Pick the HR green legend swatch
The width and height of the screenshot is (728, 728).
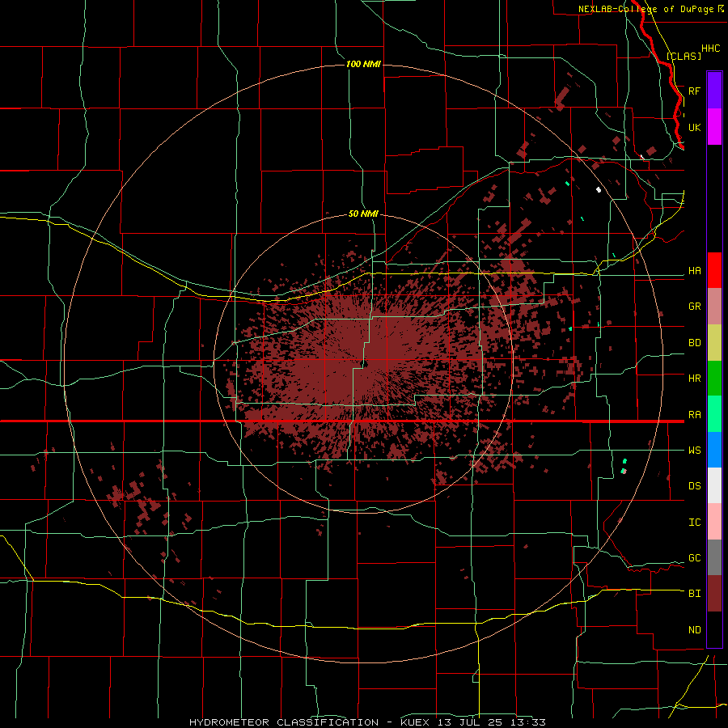(714, 378)
